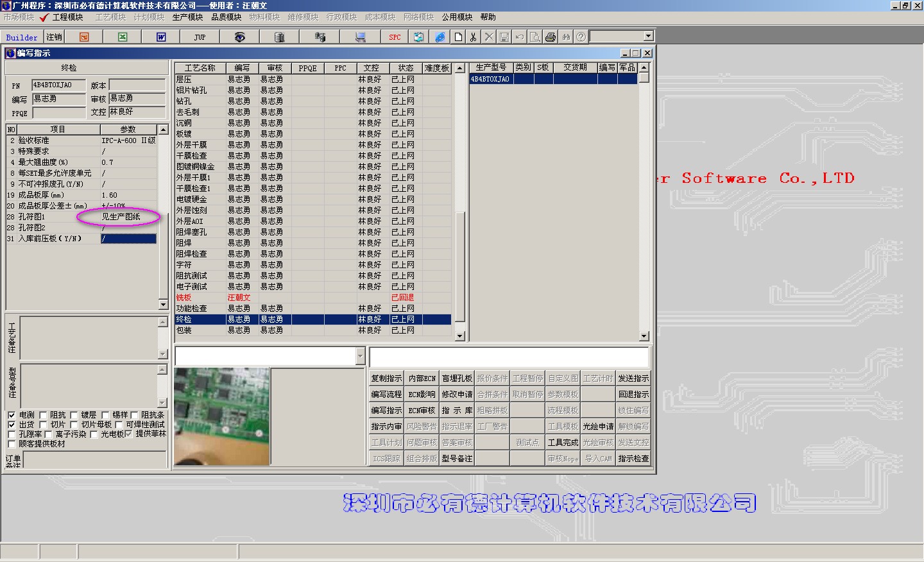Click the 复制指示 button

(x=386, y=379)
